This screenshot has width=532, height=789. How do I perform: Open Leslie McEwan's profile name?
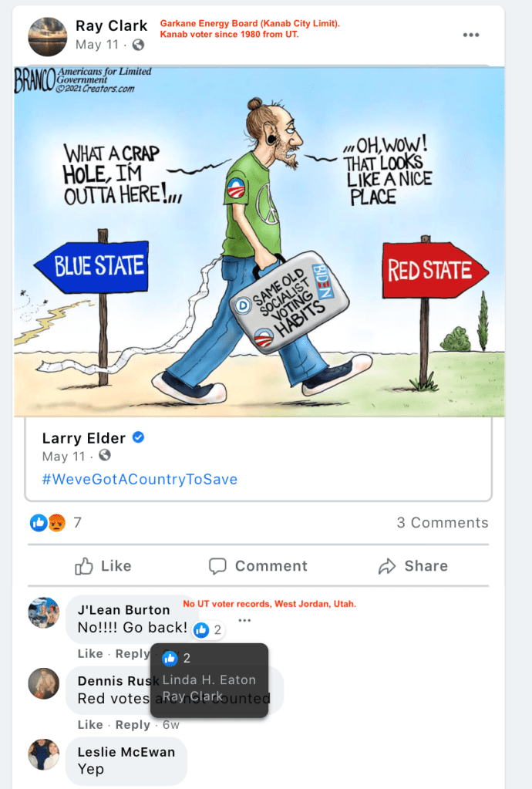point(126,752)
